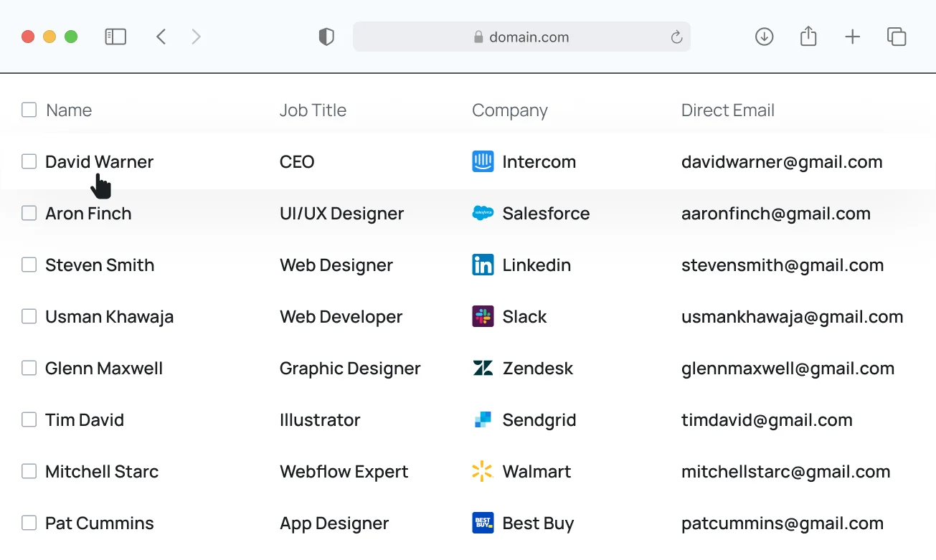Click the Direct Email column header

[x=727, y=110]
